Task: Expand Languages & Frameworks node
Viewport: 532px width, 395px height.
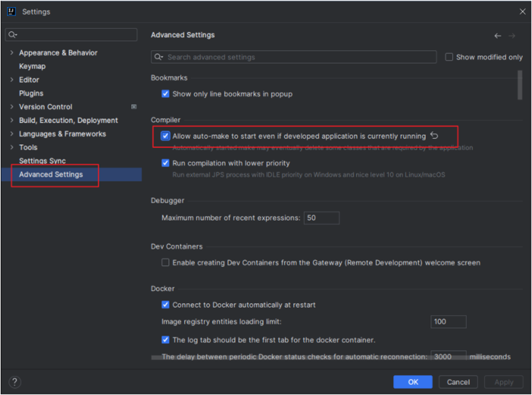Action: pos(12,134)
